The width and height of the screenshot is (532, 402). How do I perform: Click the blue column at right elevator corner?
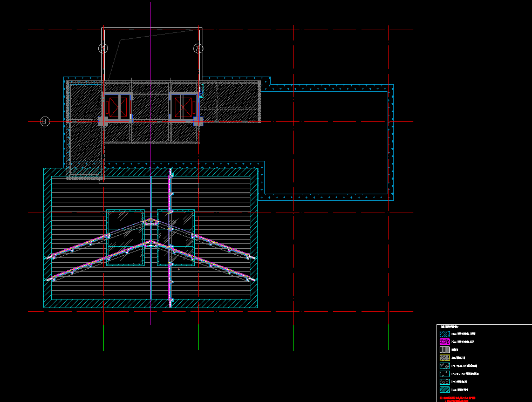click(x=198, y=121)
